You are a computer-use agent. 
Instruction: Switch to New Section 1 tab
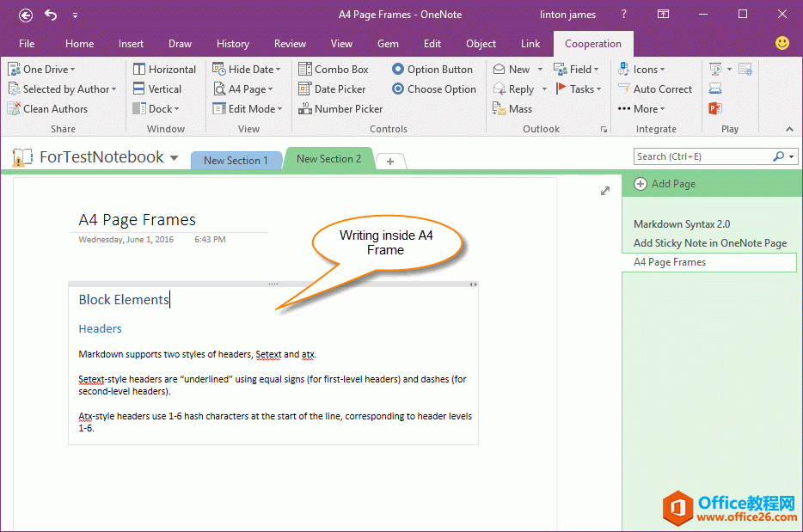(x=236, y=160)
